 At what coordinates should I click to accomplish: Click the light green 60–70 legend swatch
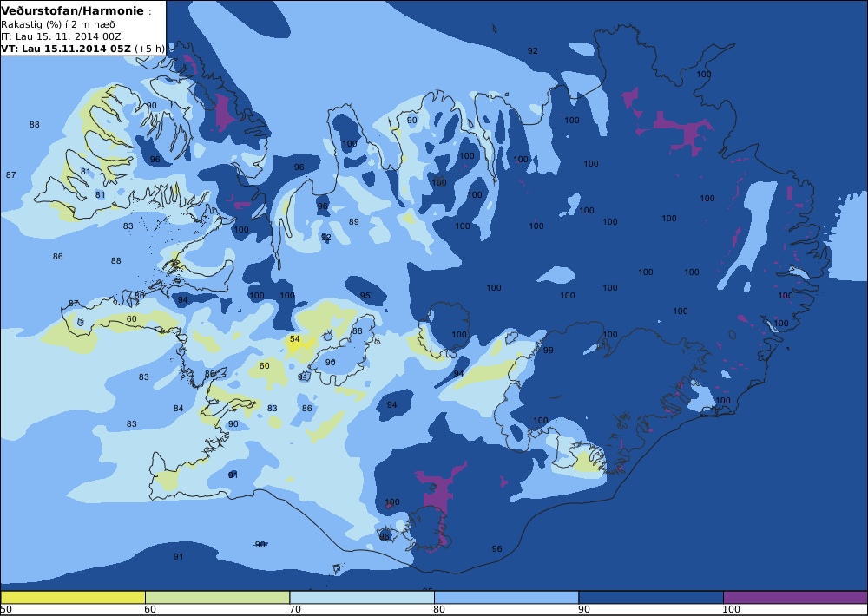(217, 597)
